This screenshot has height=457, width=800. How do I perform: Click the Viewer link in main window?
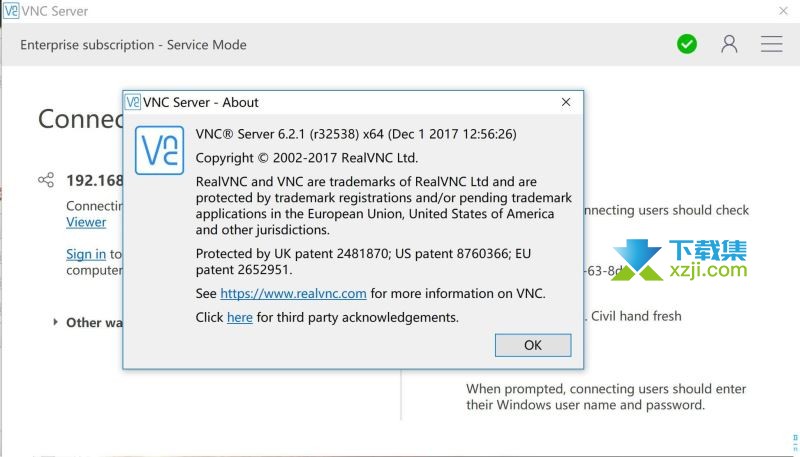[x=86, y=222]
